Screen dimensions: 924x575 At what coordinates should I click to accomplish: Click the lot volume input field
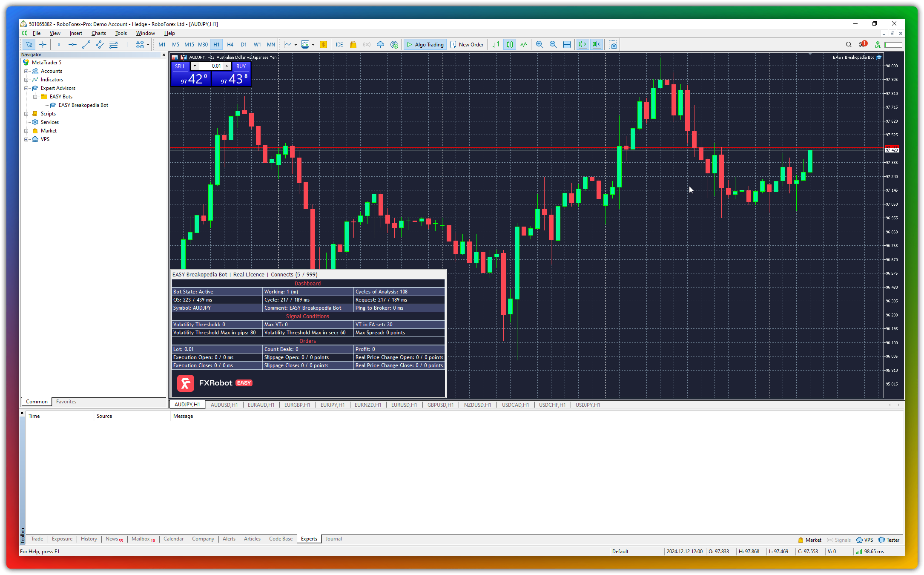tap(211, 66)
